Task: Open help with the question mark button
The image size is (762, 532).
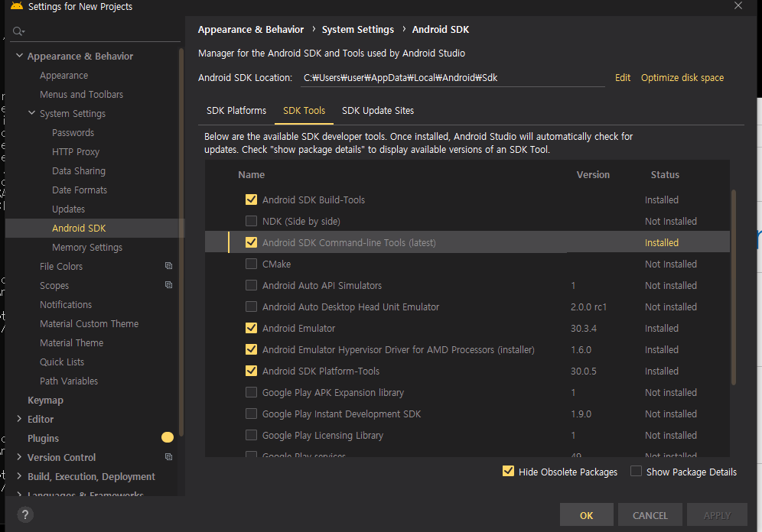Action: pos(25,514)
